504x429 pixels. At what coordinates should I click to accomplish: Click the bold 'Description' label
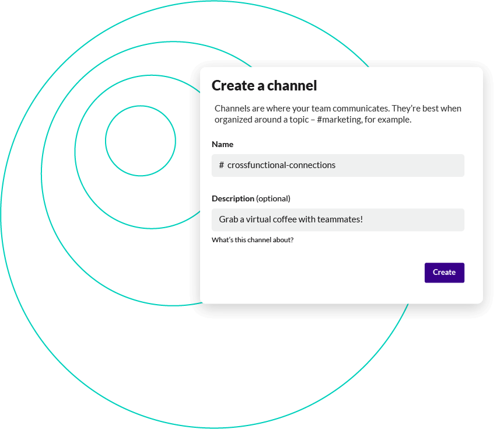point(233,199)
